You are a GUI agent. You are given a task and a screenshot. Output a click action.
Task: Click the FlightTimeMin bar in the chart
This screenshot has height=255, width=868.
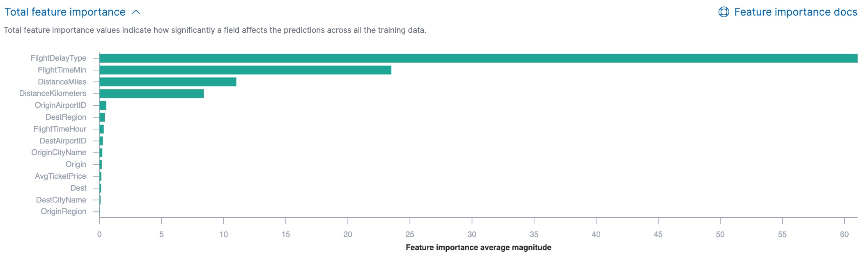click(246, 69)
